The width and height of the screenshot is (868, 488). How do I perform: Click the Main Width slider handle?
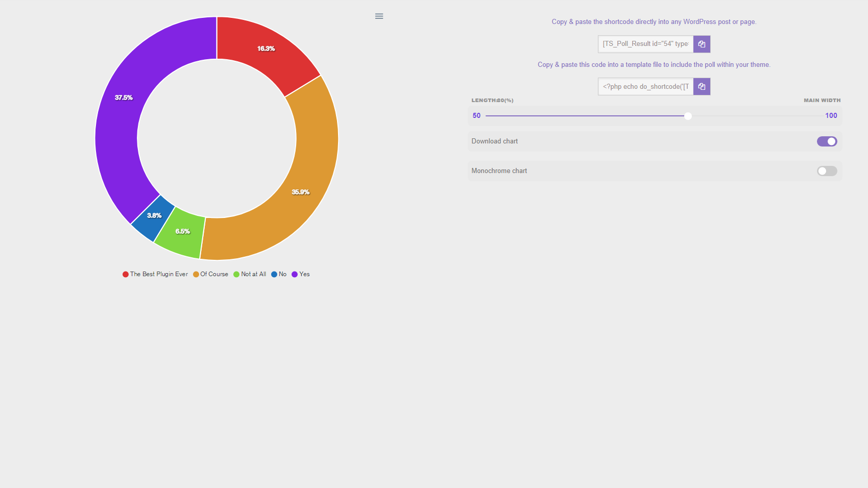(x=688, y=116)
